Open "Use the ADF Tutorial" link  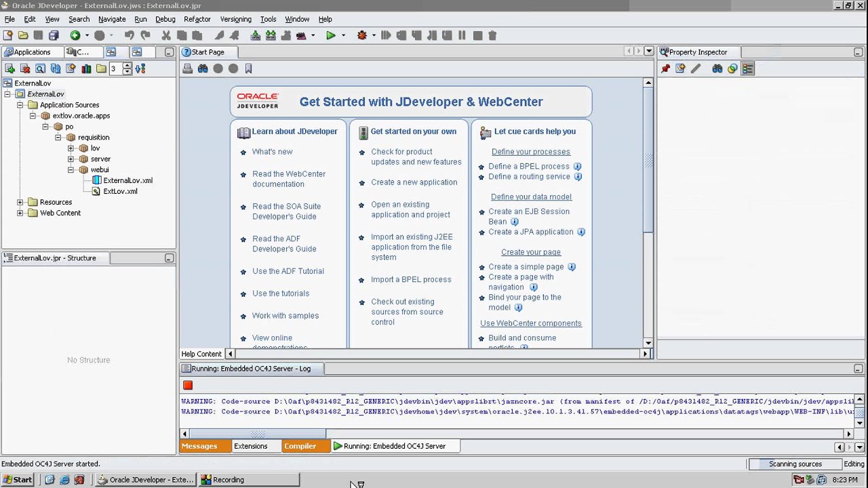(x=288, y=271)
